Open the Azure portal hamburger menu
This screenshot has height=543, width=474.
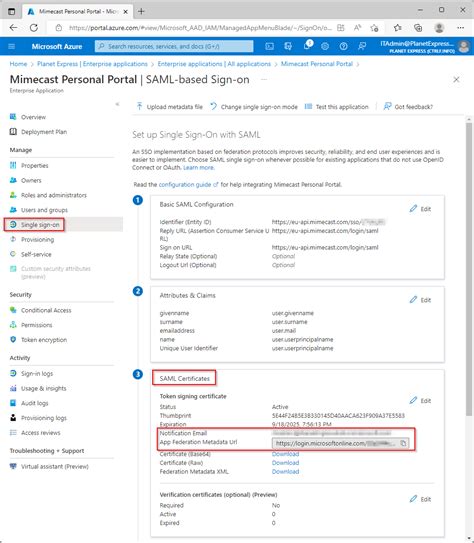coord(11,46)
